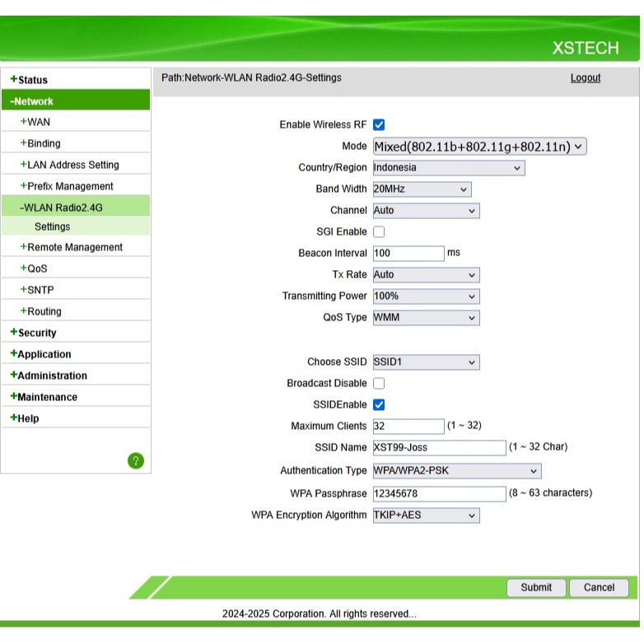Click the Cancel button
The image size is (644, 644).
tap(599, 587)
